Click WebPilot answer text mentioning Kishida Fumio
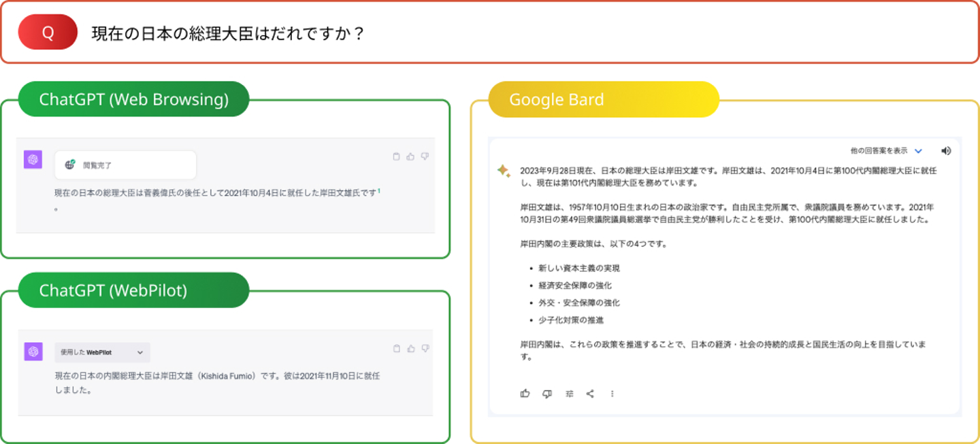 click(x=218, y=383)
